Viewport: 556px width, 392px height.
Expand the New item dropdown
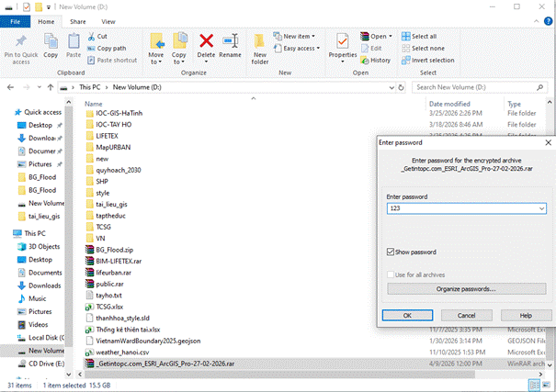[x=301, y=37]
